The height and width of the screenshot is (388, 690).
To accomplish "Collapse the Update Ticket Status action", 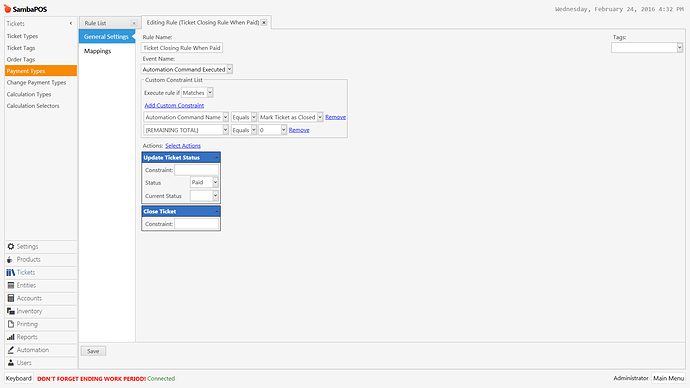I will (217, 157).
